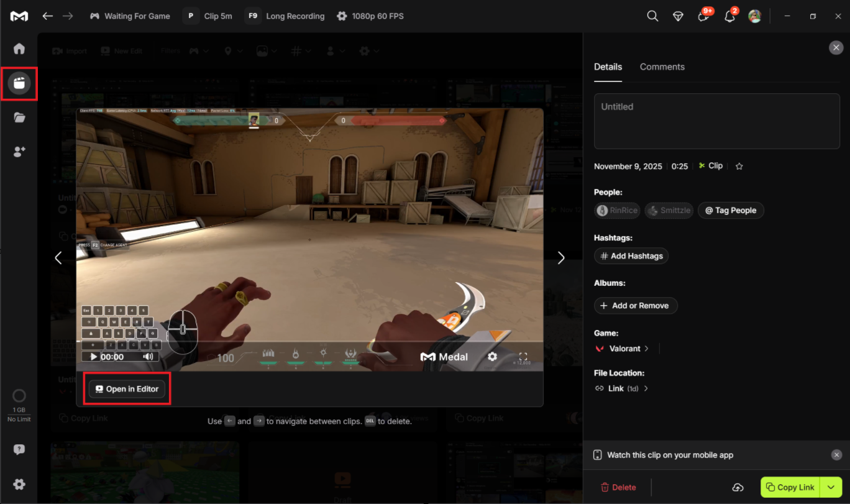Click the Open in Editor button
This screenshot has width=850, height=504.
pyautogui.click(x=127, y=389)
